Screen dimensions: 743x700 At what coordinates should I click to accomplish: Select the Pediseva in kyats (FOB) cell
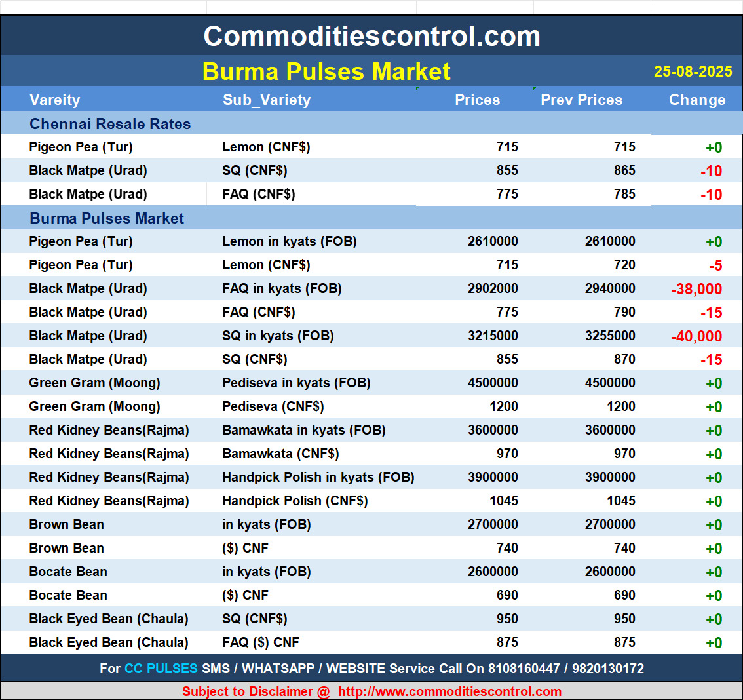[x=296, y=383]
